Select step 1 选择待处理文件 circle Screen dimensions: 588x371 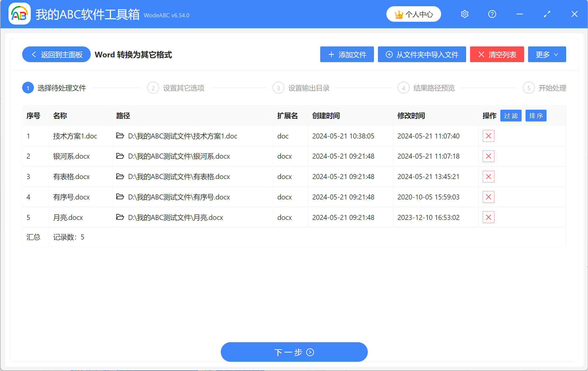[28, 88]
